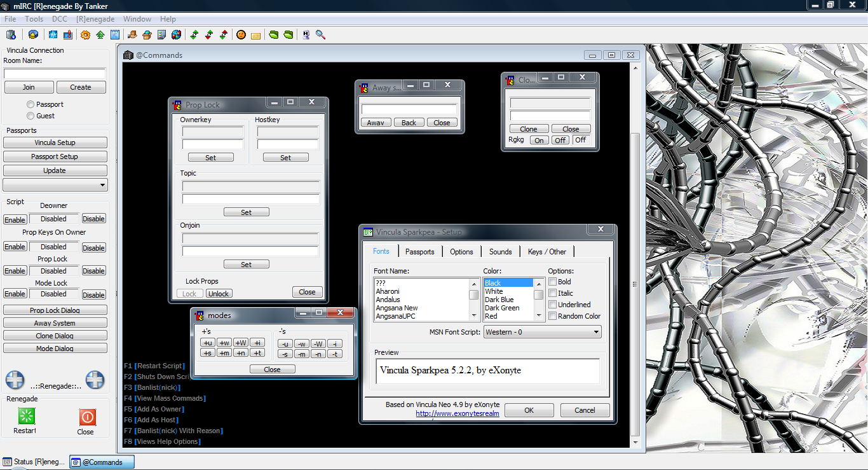Click the orange gear toolbar icon

pos(85,34)
